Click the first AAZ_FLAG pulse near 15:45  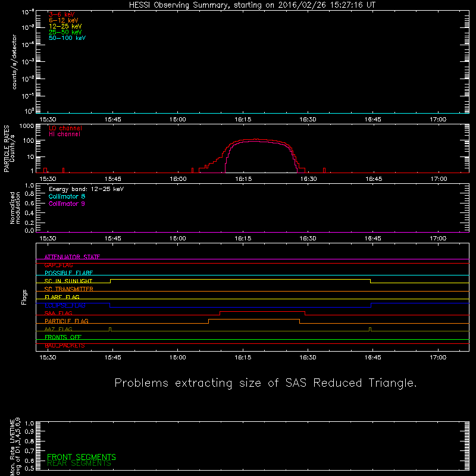click(x=110, y=329)
